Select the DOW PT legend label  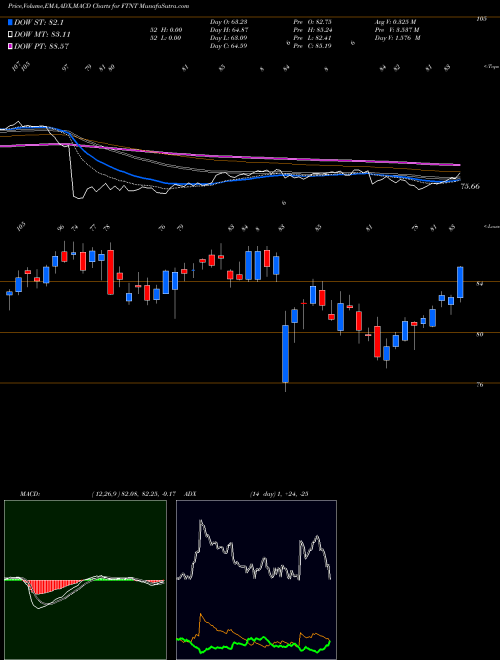click(x=41, y=46)
